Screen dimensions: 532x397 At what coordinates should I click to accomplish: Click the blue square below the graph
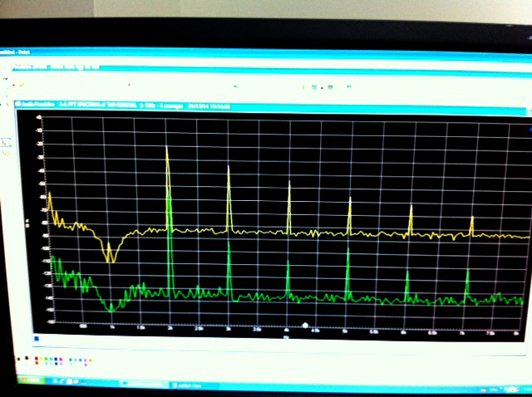[x=37, y=339]
